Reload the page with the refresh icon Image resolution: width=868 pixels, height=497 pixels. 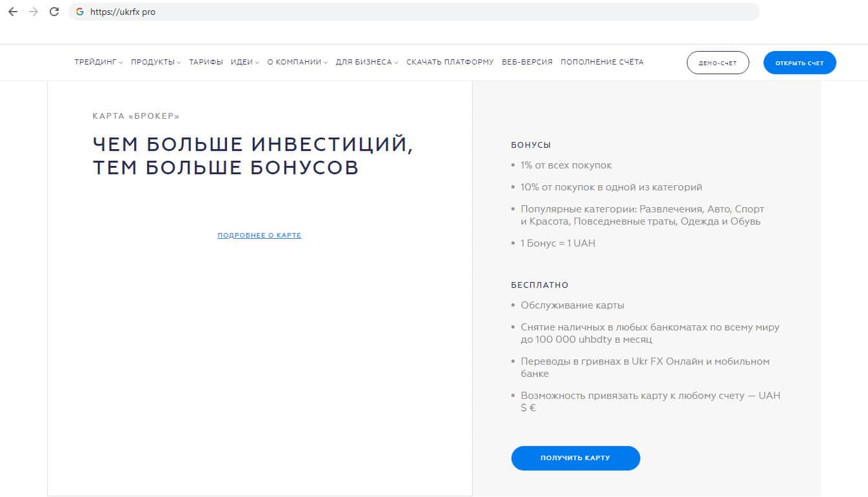point(54,12)
